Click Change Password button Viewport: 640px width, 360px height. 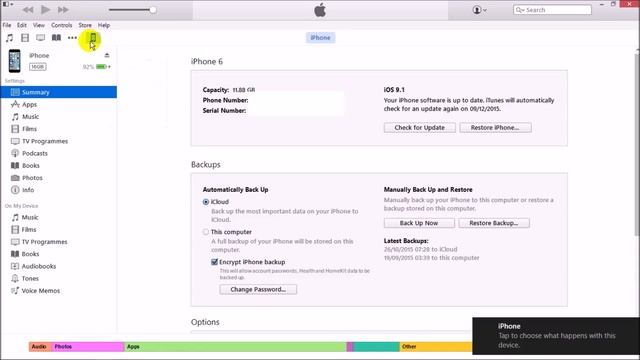tap(258, 289)
